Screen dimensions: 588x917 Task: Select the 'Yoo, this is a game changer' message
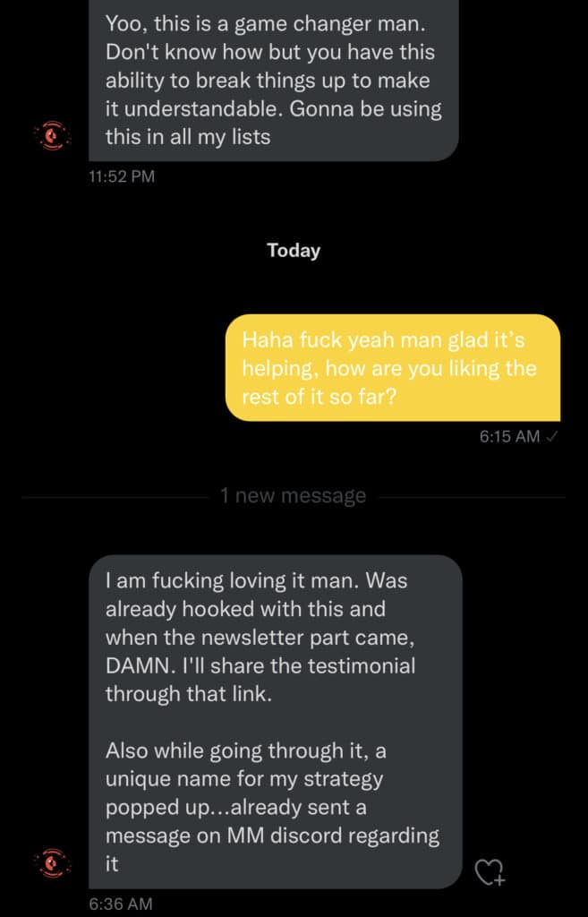pyautogui.click(x=274, y=80)
